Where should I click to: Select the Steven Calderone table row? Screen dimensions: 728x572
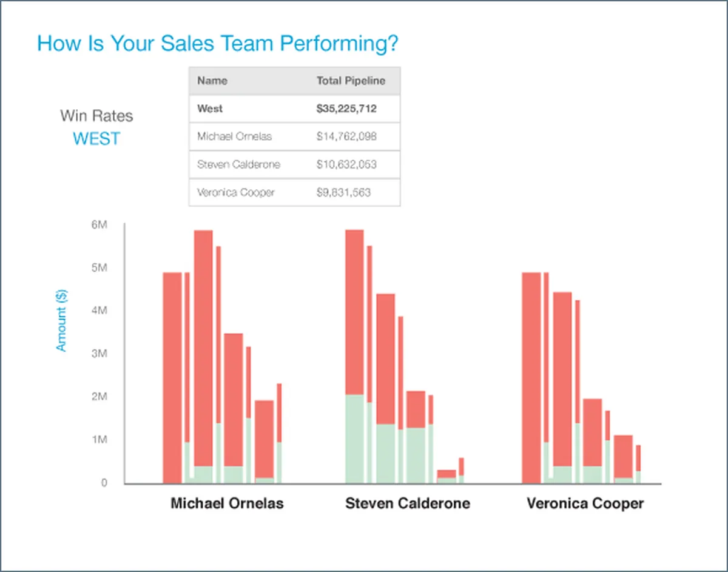click(x=294, y=164)
